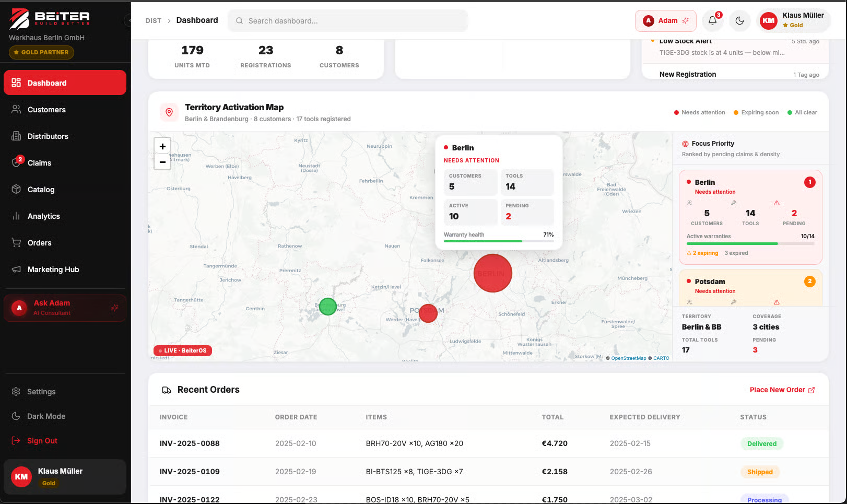Go to Customers in the sidebar

[65, 110]
